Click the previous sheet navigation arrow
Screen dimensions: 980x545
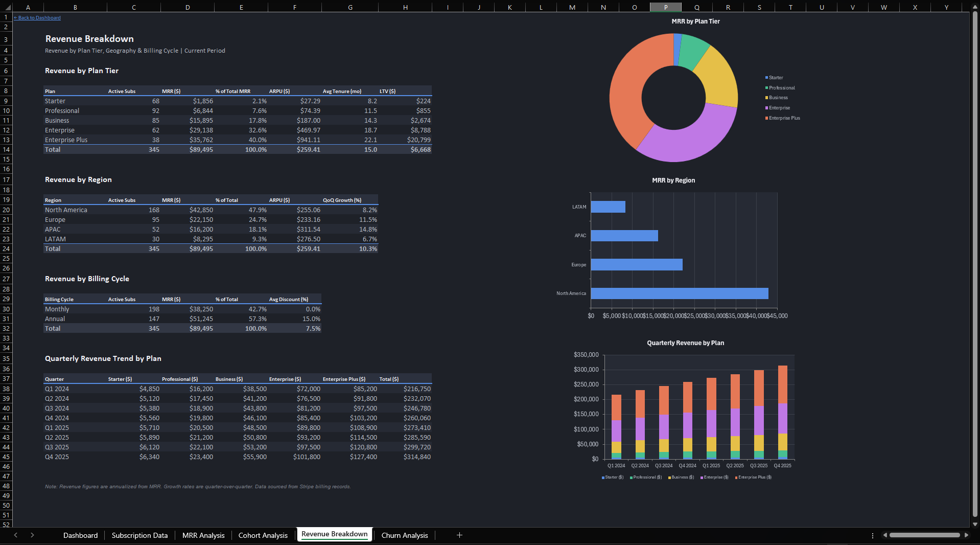pos(16,535)
